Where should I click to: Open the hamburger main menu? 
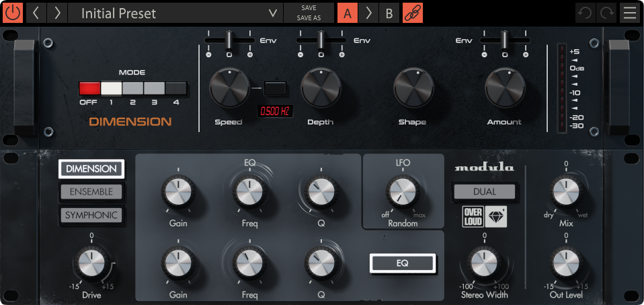(630, 13)
